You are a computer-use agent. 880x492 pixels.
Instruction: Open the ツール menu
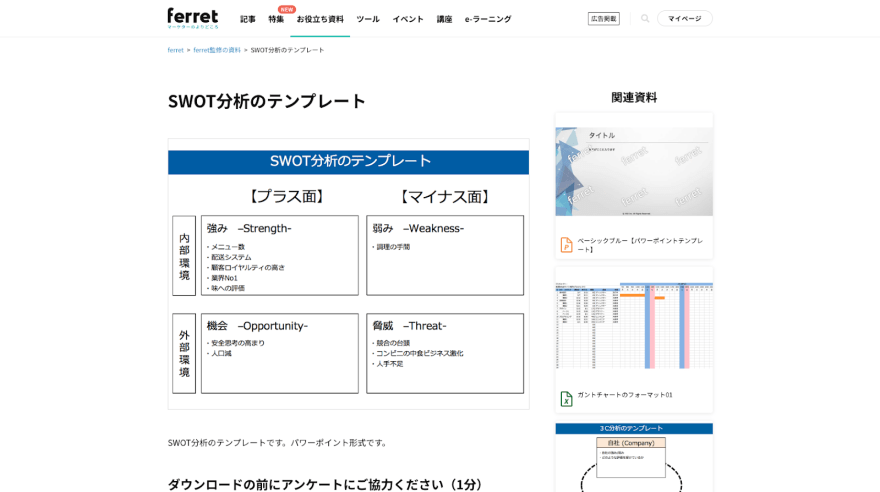[x=368, y=19]
